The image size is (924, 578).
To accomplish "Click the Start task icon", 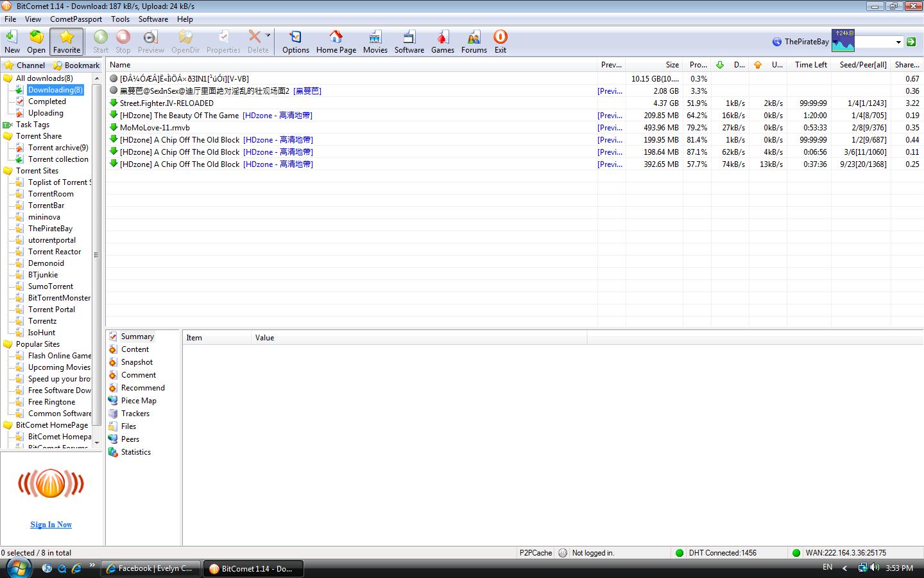I will [x=101, y=41].
